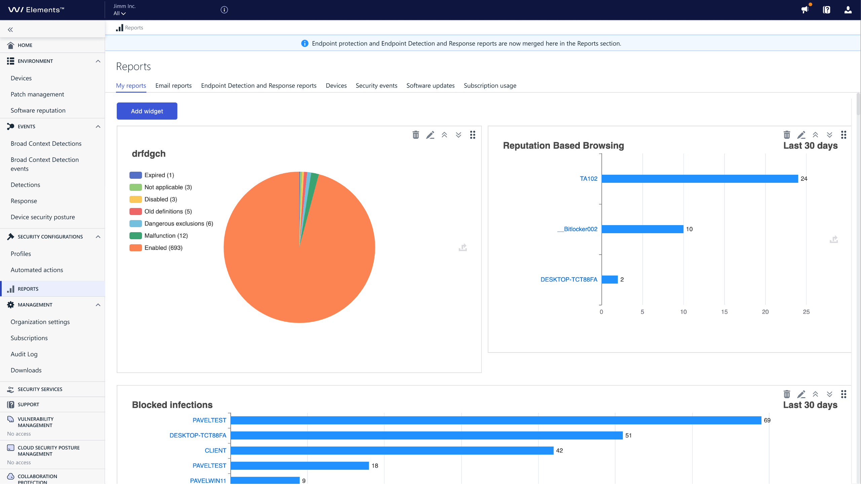The image size is (861, 504).
Task: Open help book icon in top bar
Action: (826, 10)
